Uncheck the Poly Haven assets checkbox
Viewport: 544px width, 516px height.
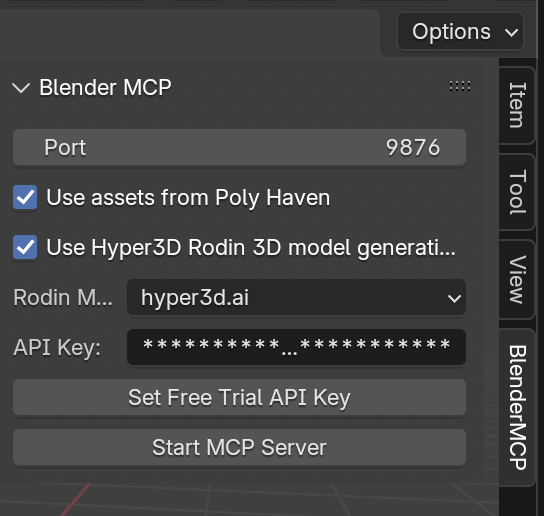[x=25, y=197]
